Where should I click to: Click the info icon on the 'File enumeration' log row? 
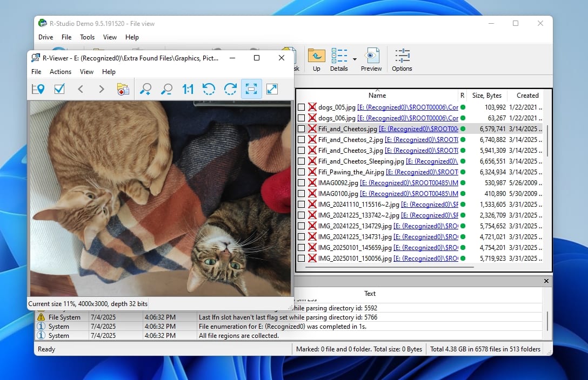coord(41,326)
